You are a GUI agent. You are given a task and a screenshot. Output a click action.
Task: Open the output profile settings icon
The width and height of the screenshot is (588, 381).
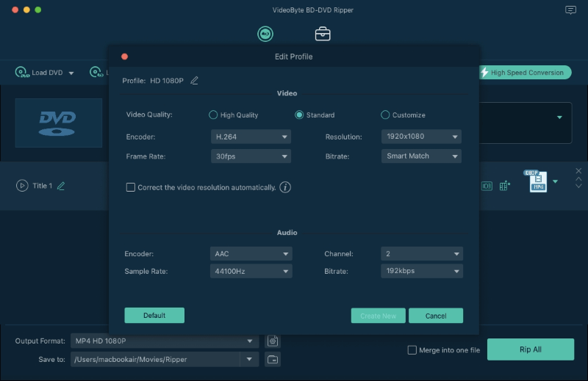[x=273, y=341]
